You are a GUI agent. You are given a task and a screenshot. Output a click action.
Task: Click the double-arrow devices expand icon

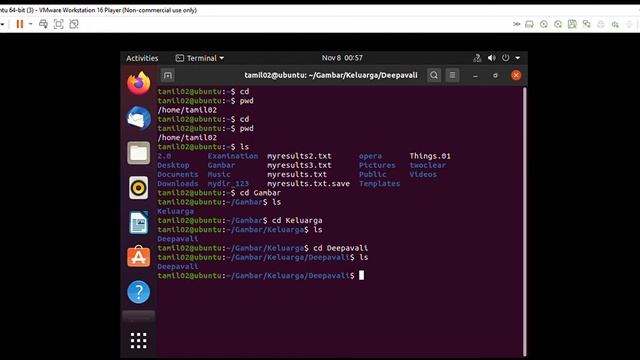(x=516, y=24)
